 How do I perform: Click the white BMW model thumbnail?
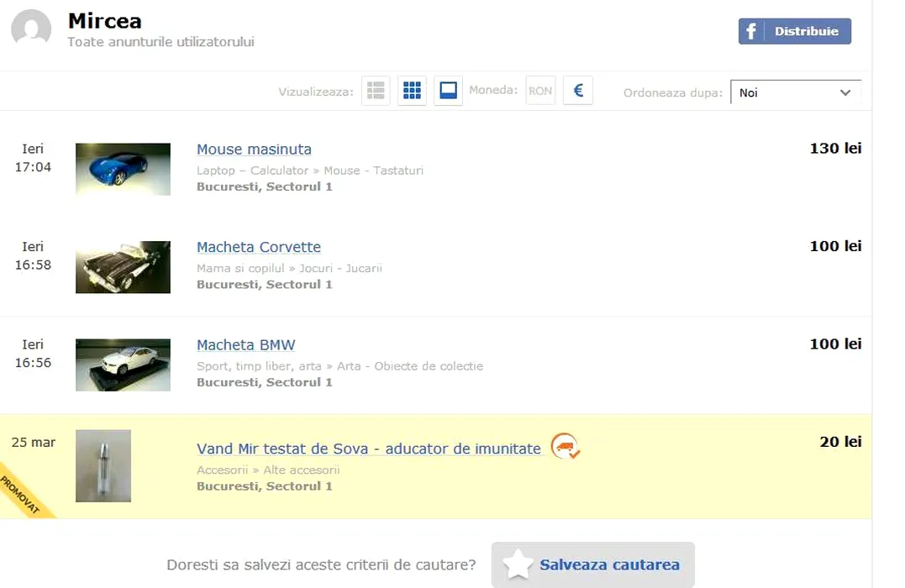[x=123, y=365]
